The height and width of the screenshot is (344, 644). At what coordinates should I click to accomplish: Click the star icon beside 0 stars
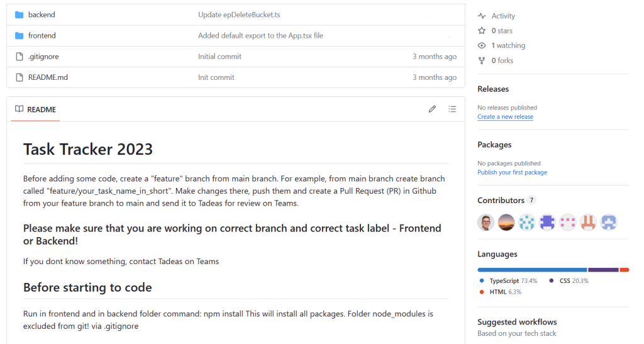[482, 30]
